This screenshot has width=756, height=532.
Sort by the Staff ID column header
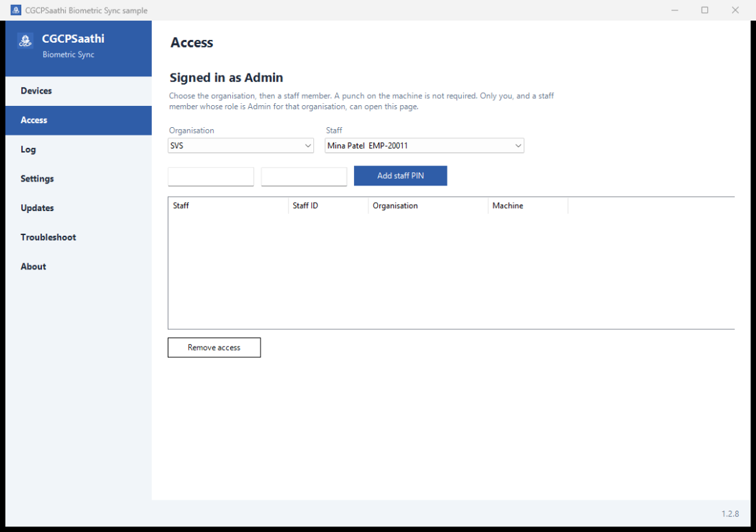[x=329, y=206]
